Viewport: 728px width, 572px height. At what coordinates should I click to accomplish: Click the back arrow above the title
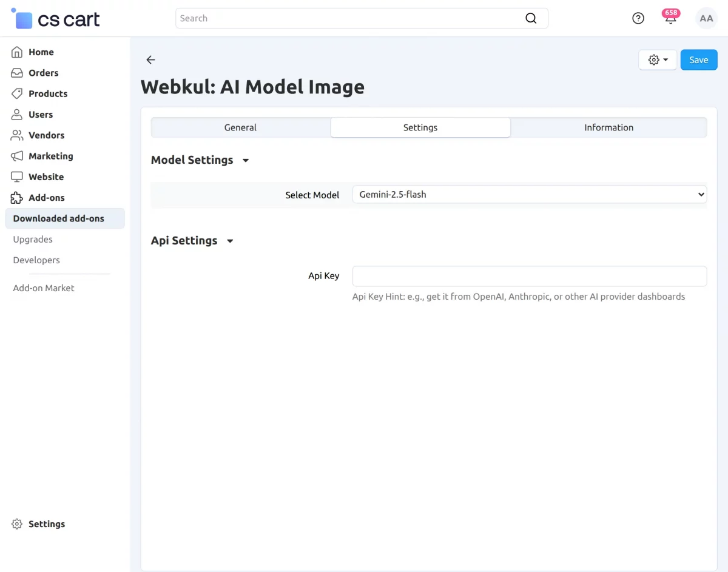pos(151,59)
